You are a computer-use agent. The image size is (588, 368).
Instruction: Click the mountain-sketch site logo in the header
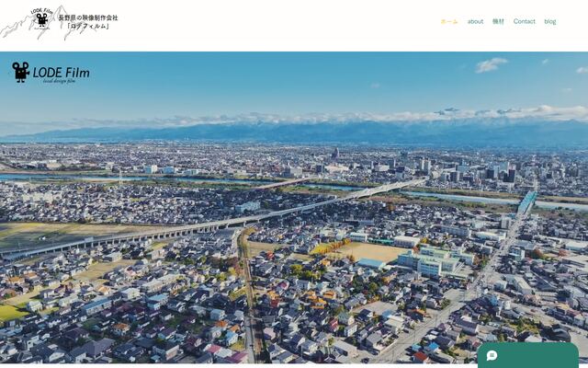[28, 22]
